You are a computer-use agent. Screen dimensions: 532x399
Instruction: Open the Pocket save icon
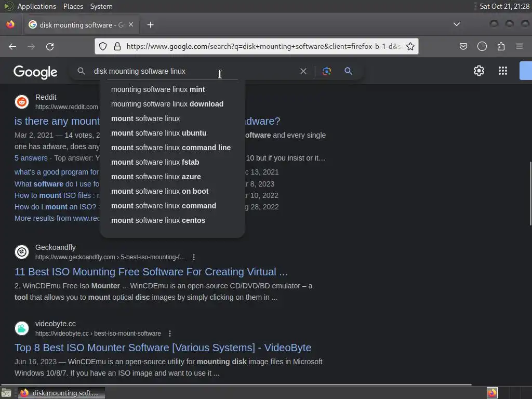pos(463,46)
